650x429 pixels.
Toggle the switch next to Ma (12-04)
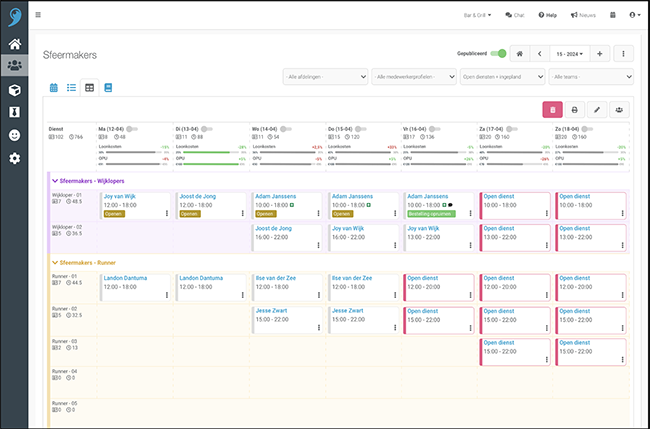[133, 129]
